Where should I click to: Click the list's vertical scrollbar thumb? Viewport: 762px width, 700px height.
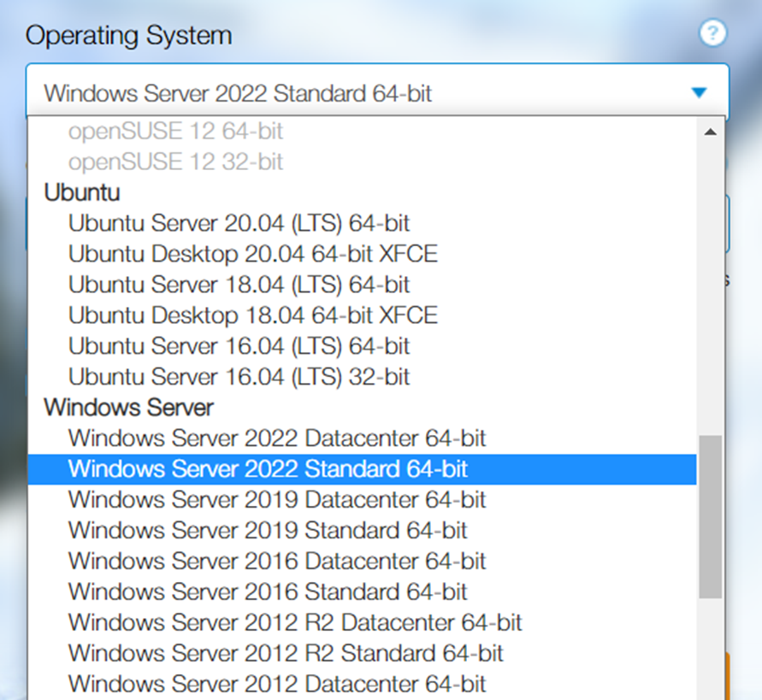click(710, 517)
